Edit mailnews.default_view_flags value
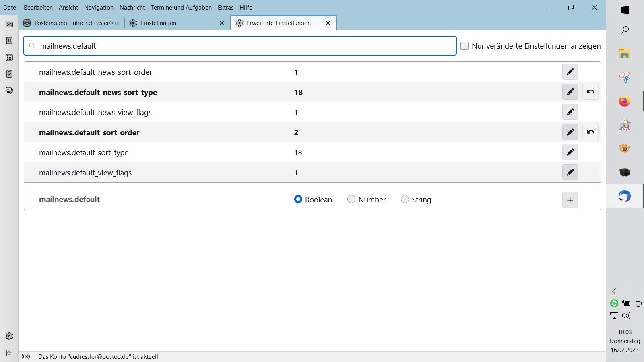 [570, 173]
